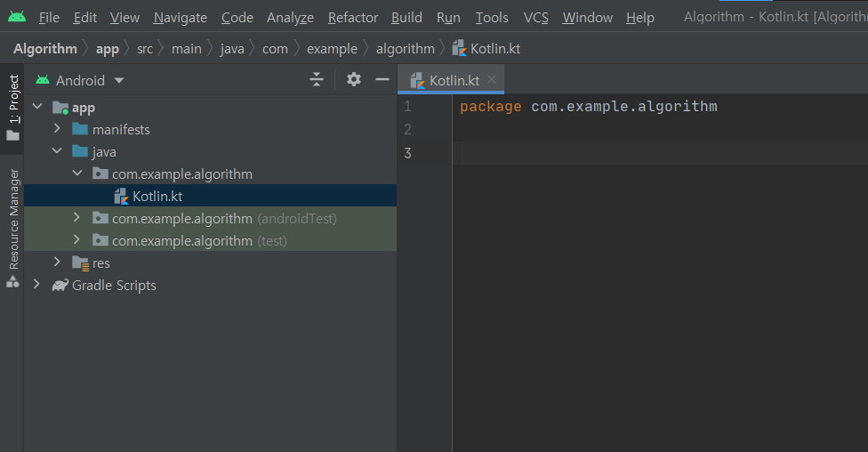Image resolution: width=868 pixels, height=452 pixels.
Task: Open the Help menu
Action: click(640, 18)
